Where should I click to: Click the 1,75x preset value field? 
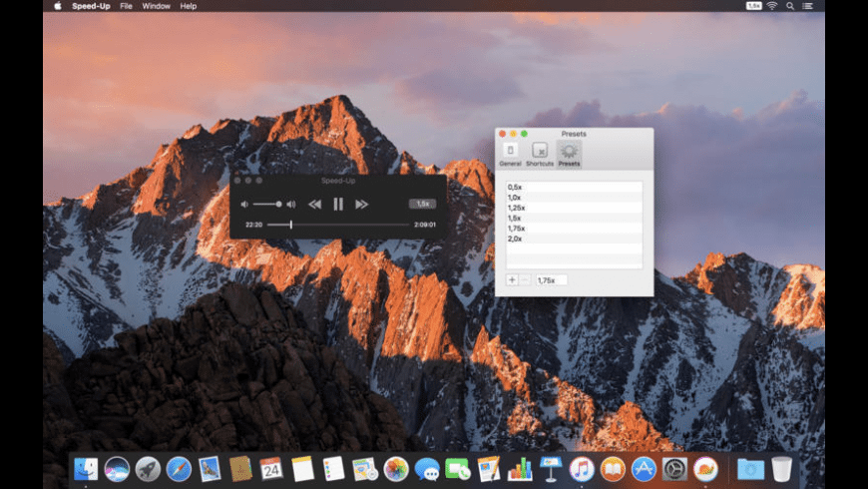click(x=551, y=280)
